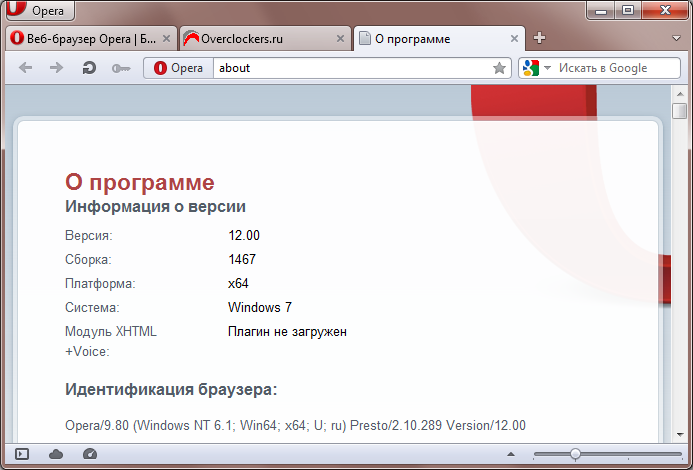Click the Opera badge in address bar
The image size is (693, 470).
pyautogui.click(x=179, y=68)
